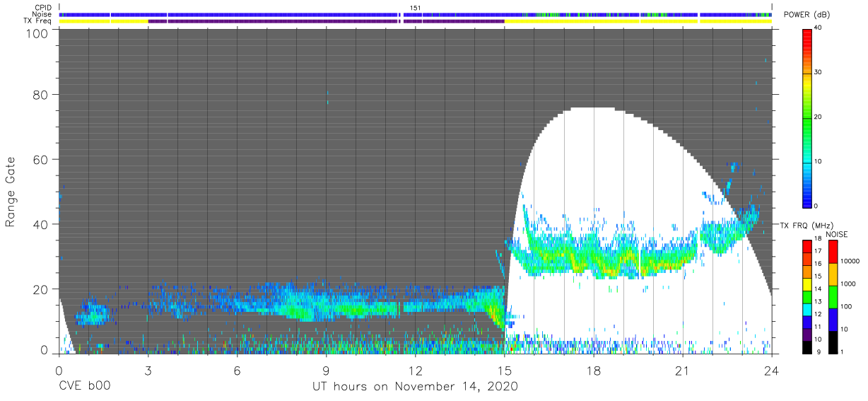Pick the yellow swatch in TX FRQ legend
Viewport: 868px width, 401px height.
point(807,284)
